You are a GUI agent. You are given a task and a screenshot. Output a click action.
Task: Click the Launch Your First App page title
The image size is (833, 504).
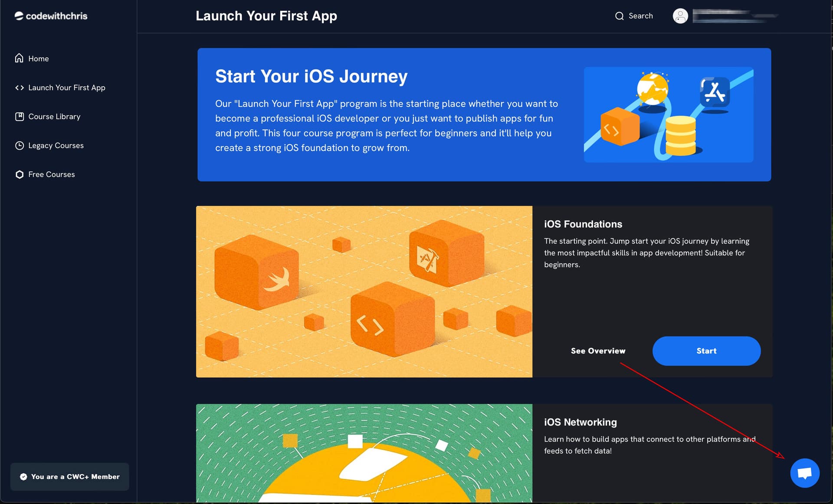click(266, 16)
